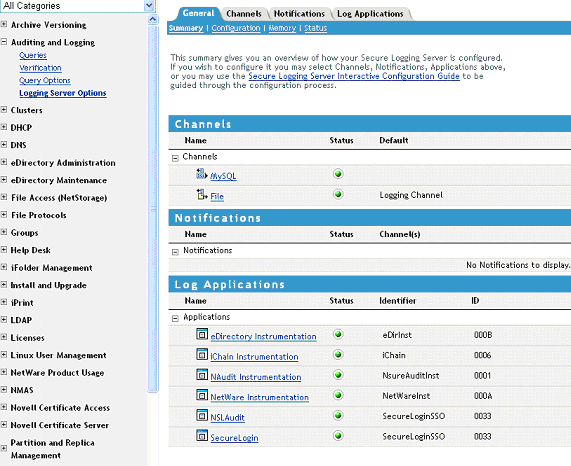Open NAudit Instrumentation link
The height and width of the screenshot is (466, 571).
pyautogui.click(x=256, y=377)
